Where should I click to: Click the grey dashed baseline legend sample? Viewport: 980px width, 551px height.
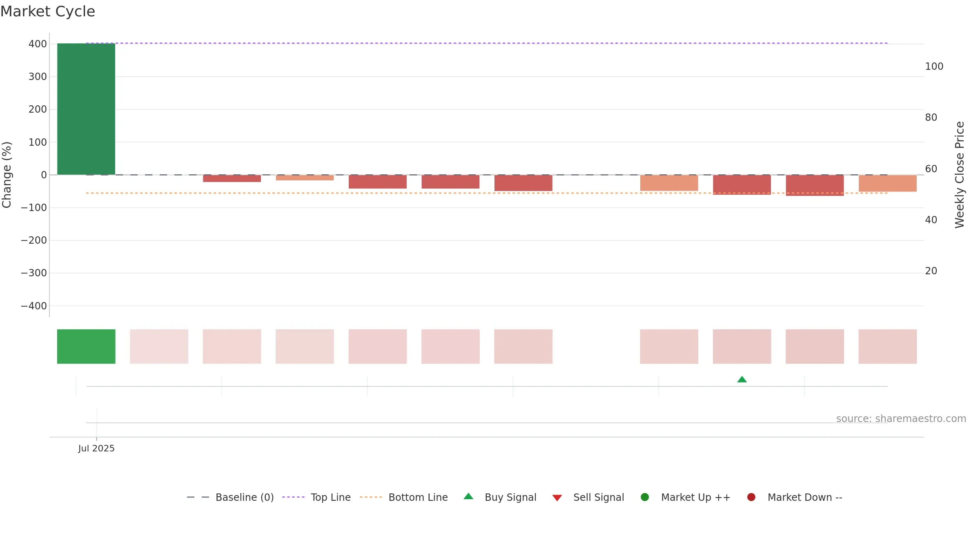(198, 497)
